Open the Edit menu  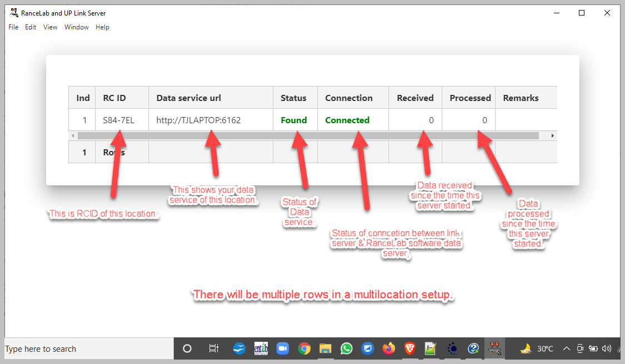[x=31, y=27]
